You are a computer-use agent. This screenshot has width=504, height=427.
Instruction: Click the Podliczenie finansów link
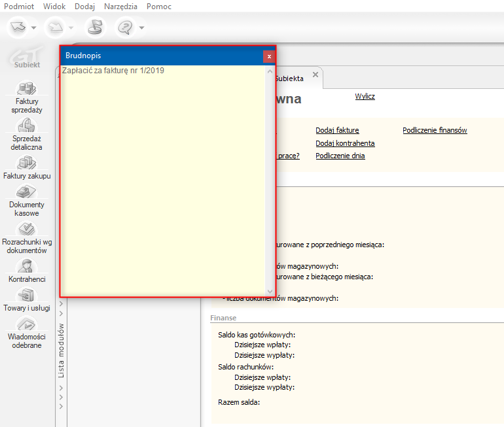435,130
